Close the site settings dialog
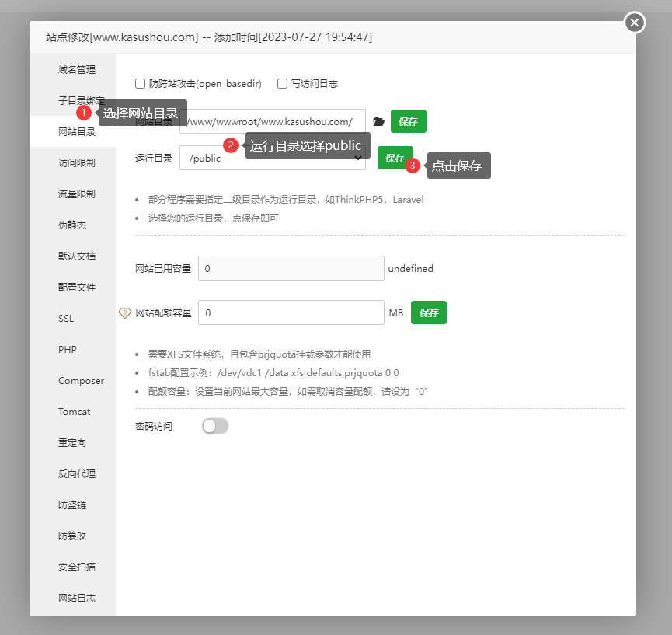Viewport: 672px width, 635px height. pyautogui.click(x=634, y=23)
